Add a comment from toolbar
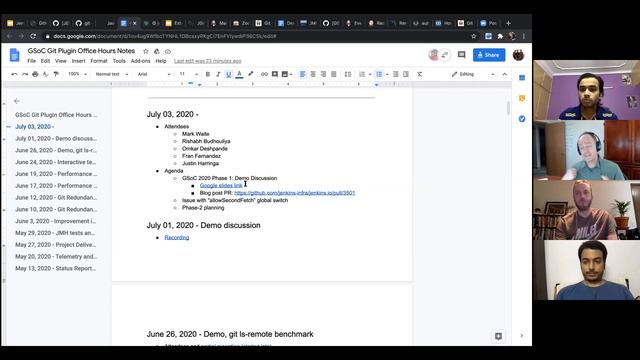This screenshot has height=360, width=640. coord(275,74)
